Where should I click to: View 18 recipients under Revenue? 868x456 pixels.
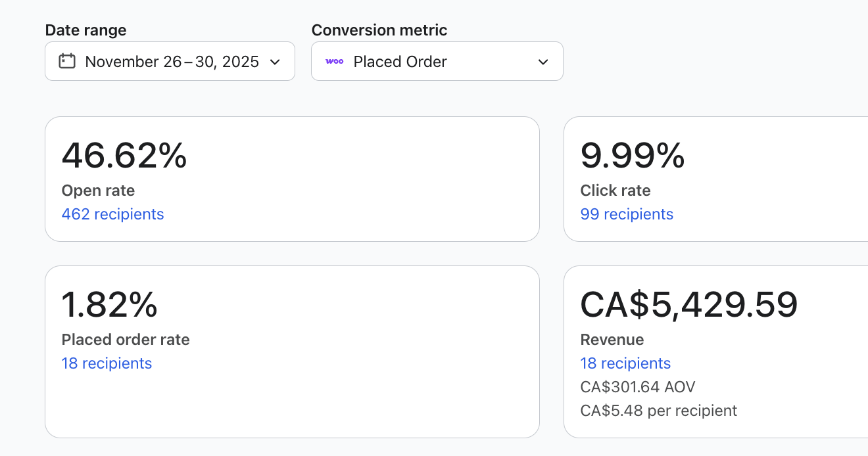click(x=625, y=363)
